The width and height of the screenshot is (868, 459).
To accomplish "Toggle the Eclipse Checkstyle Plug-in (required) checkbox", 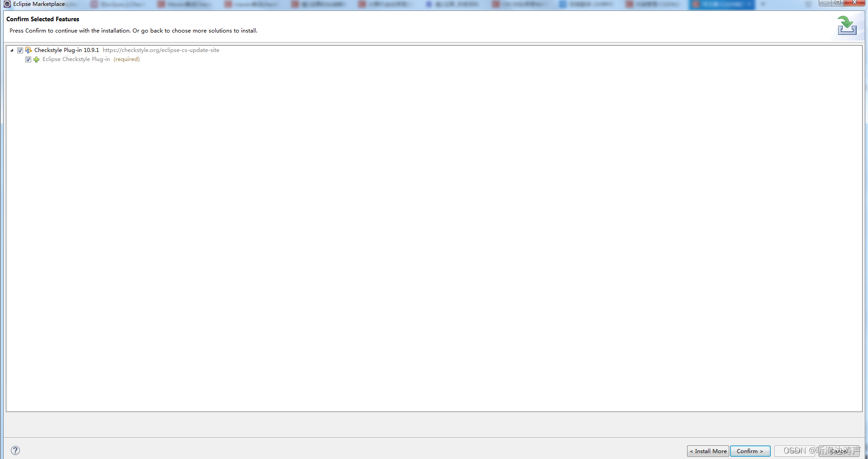I will [28, 59].
